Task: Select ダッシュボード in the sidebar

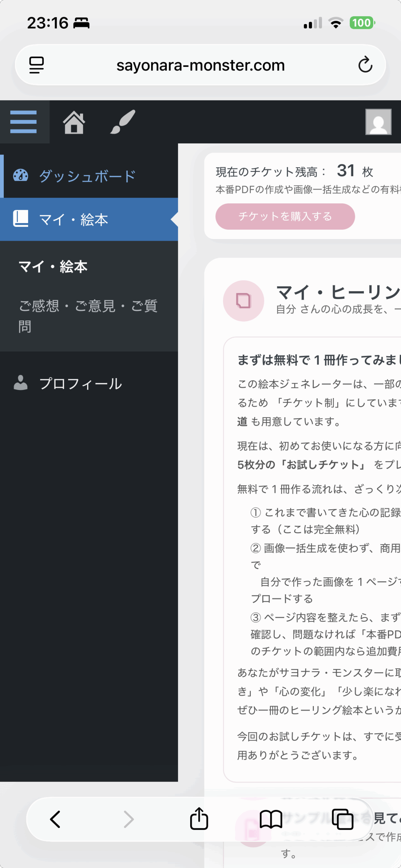Action: 87,176
